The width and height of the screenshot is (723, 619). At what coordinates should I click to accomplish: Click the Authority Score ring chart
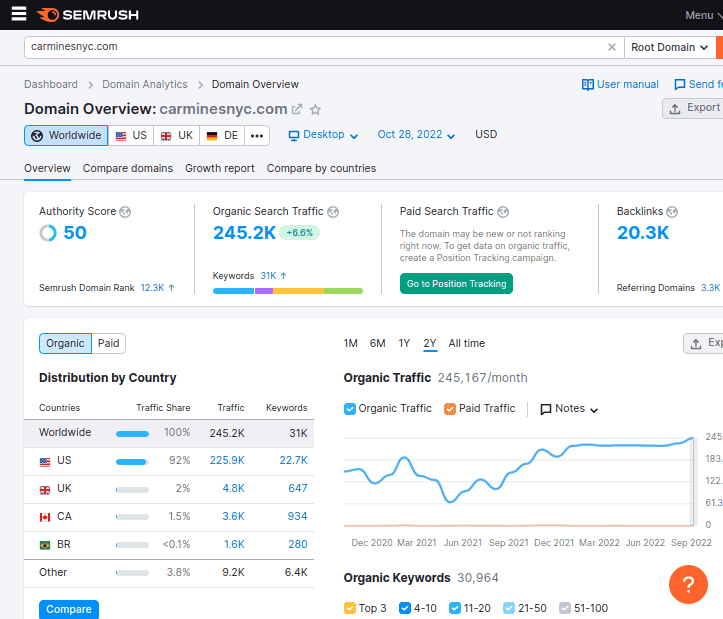click(x=48, y=233)
